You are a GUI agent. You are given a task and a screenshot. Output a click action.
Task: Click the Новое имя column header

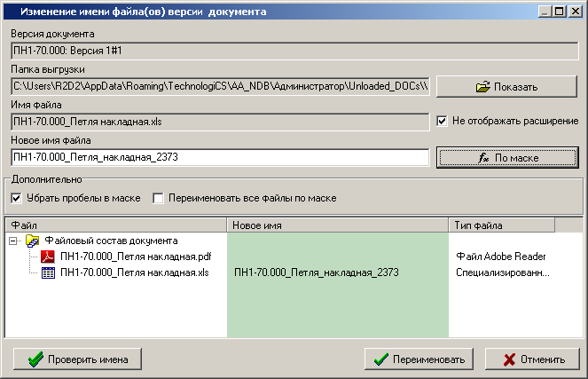point(338,225)
